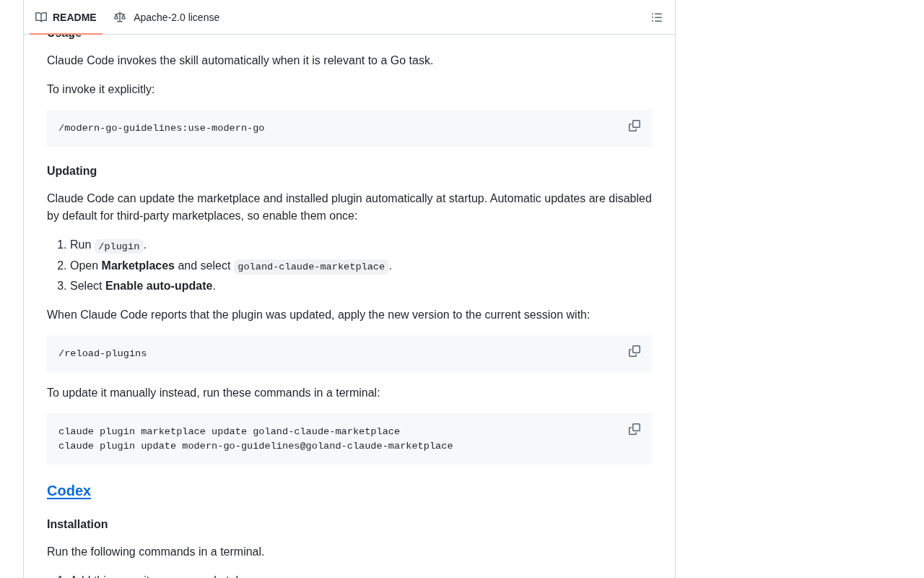This screenshot has height=578, width=924.
Task: Open the Apache-2.0 license tab
Action: pos(167,17)
